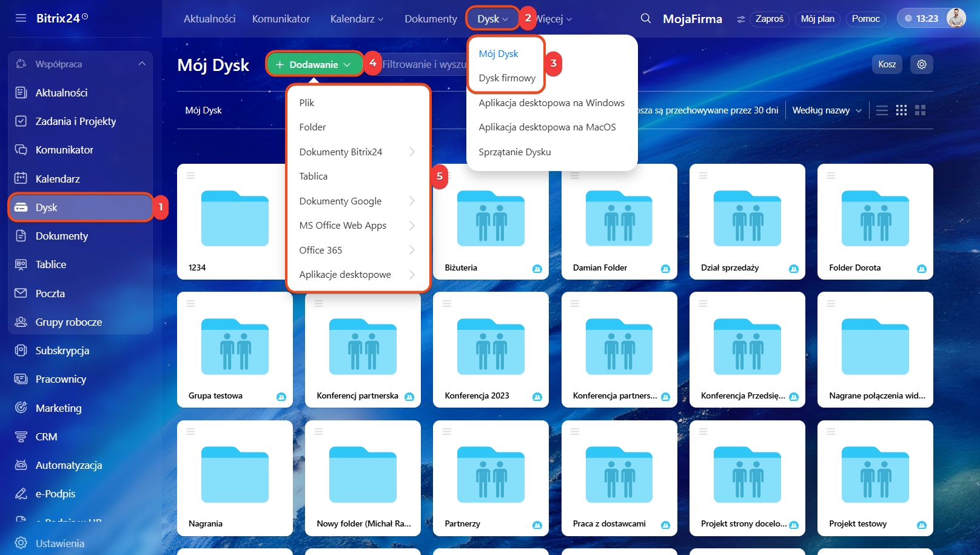The image size is (980, 555).
Task: Expand the Kalendarz top menu
Action: [x=357, y=19]
